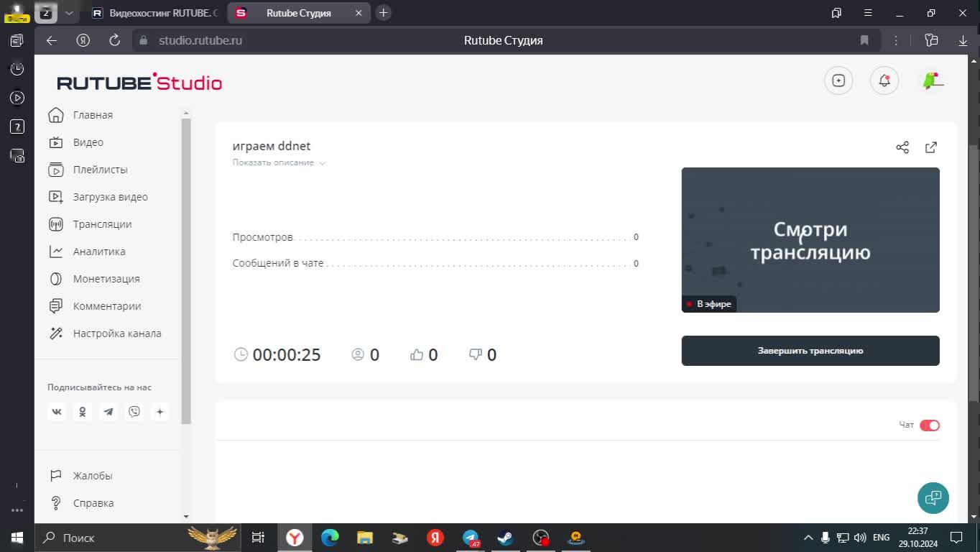This screenshot has height=552, width=980.
Task: Open Справка in the sidebar
Action: point(93,503)
